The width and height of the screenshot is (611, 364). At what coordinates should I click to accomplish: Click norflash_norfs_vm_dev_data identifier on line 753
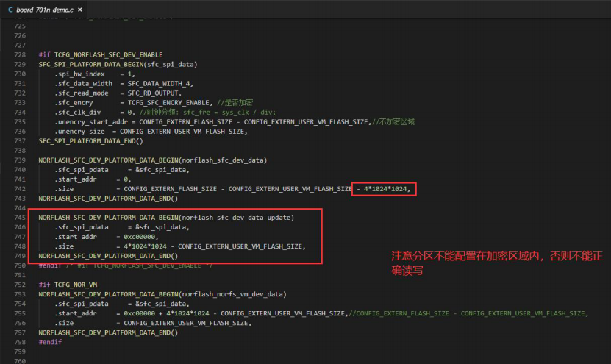coord(232,294)
